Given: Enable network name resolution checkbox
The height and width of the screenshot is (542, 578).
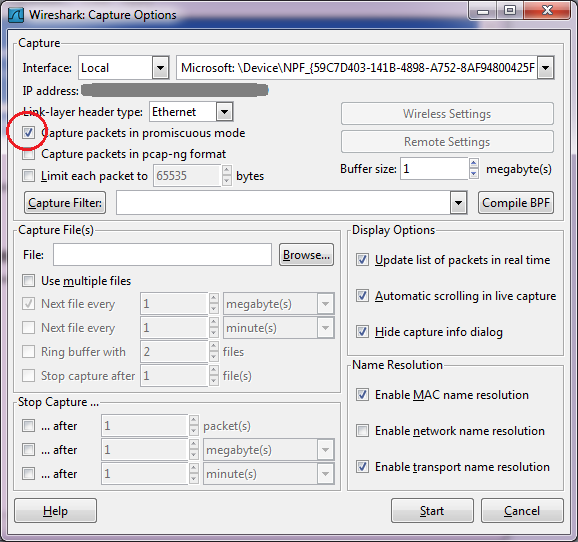Looking at the screenshot, I should click(362, 431).
